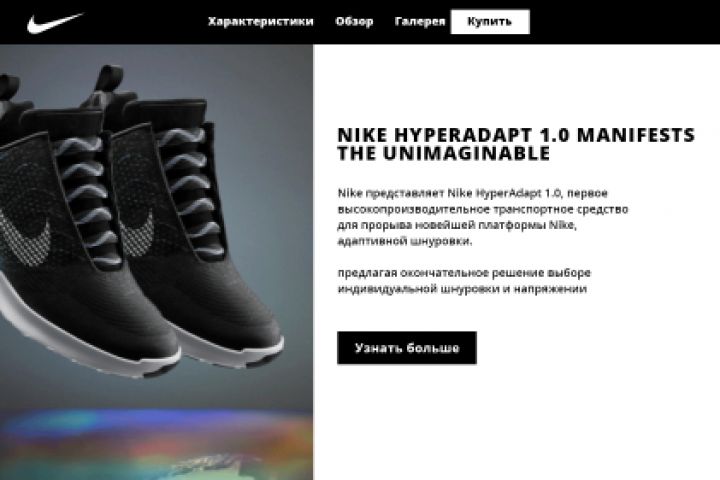Go to the Обзор section
This screenshot has width=720, height=480.
[x=354, y=22]
